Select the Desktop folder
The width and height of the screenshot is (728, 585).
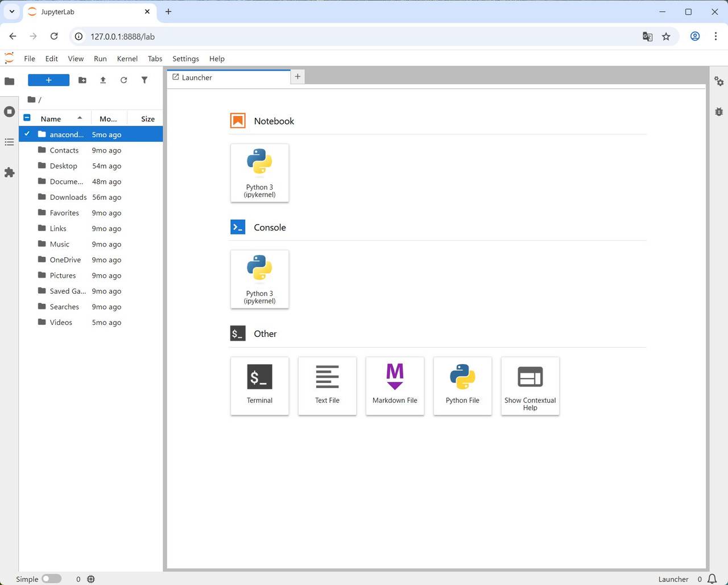click(x=91, y=166)
